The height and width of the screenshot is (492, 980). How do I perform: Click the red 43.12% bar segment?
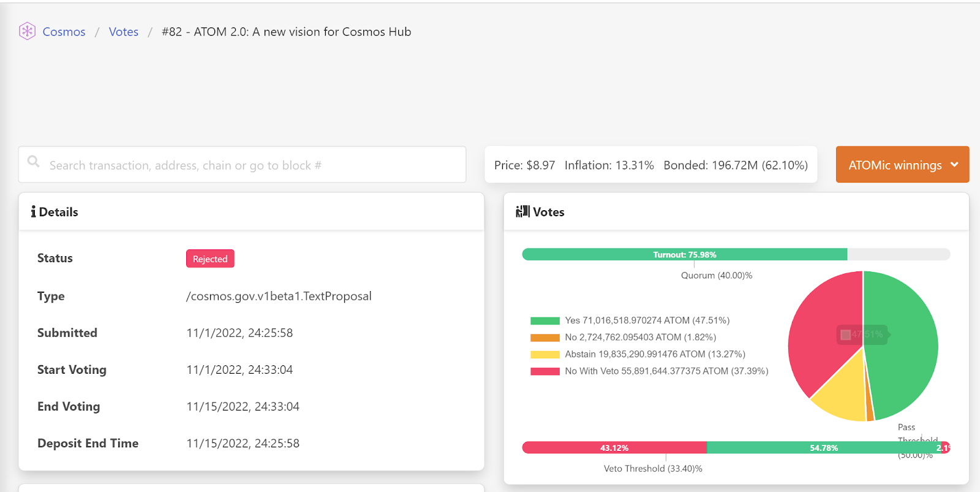pyautogui.click(x=614, y=448)
